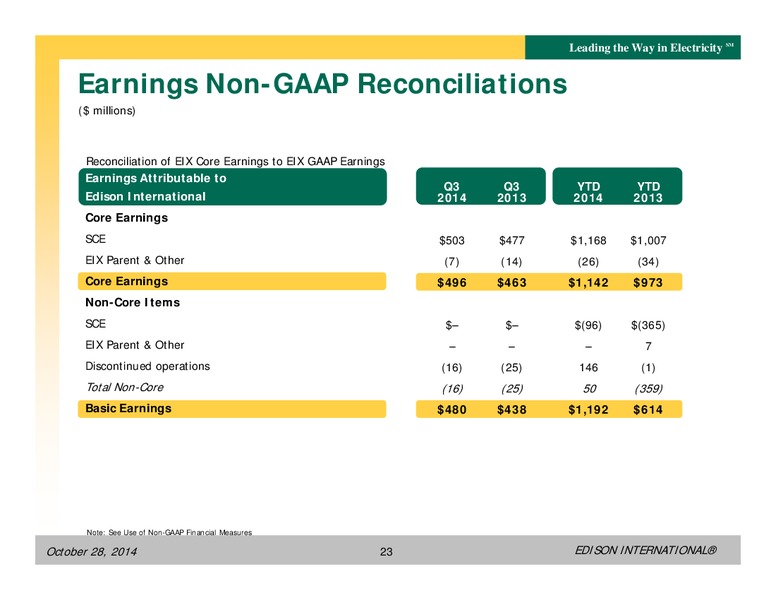Click the 'SCE' label under Non-Core Items
This screenshot has height=600, width=776.
click(96, 324)
